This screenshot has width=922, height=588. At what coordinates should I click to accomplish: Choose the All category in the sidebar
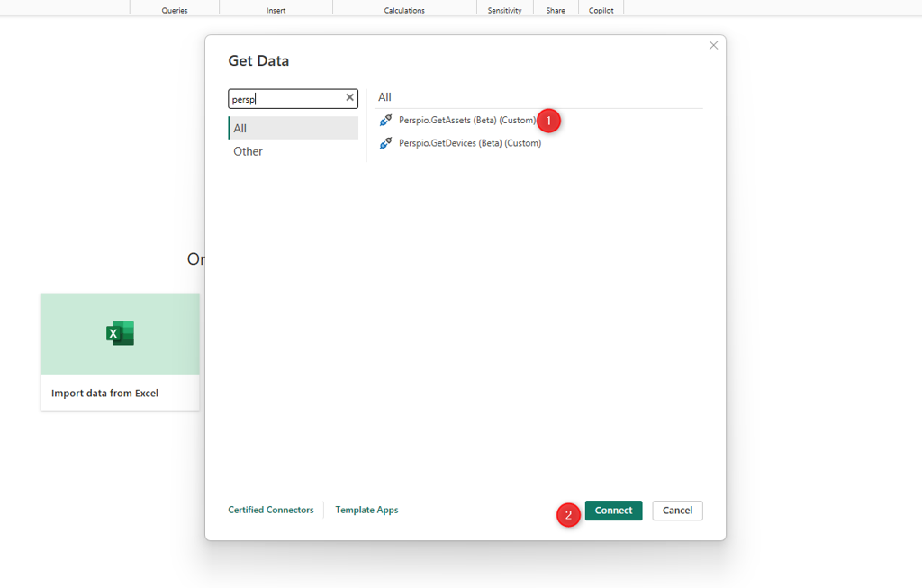[x=293, y=128]
